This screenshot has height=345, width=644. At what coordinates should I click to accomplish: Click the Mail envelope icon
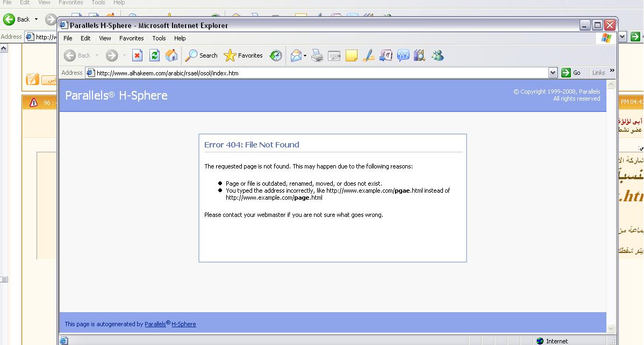296,55
